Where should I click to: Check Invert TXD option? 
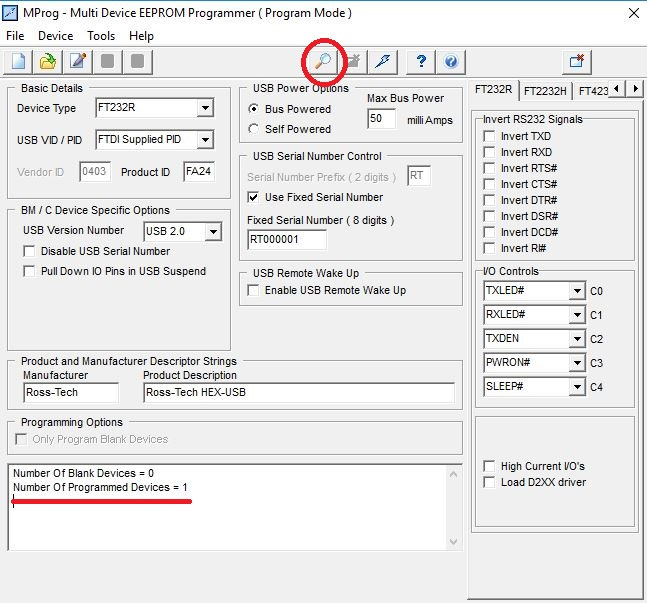(x=489, y=136)
